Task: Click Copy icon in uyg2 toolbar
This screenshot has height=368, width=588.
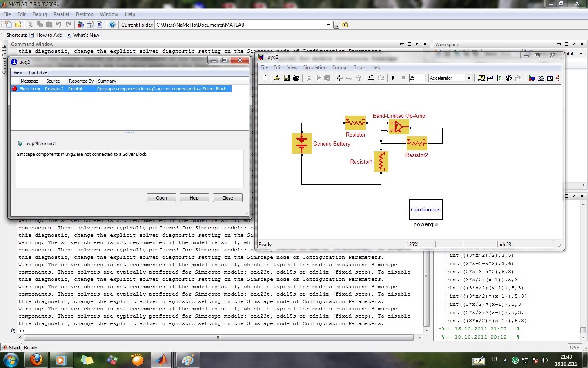Action: point(318,78)
